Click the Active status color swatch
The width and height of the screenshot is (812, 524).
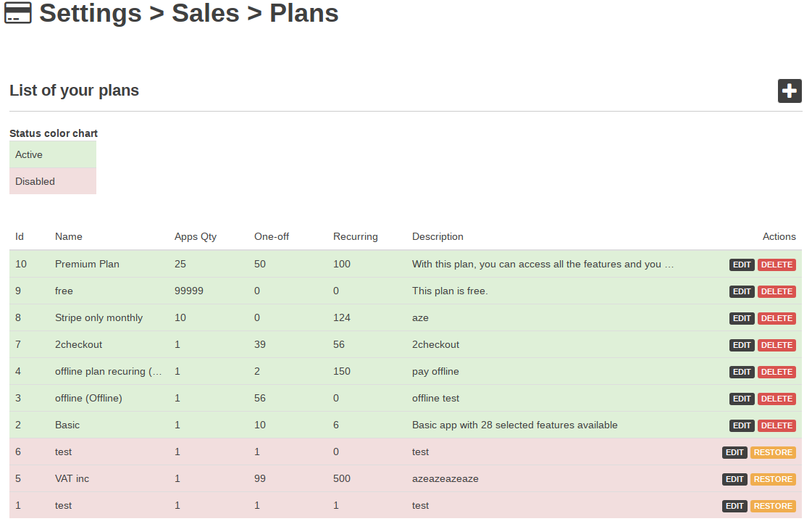[x=53, y=154]
